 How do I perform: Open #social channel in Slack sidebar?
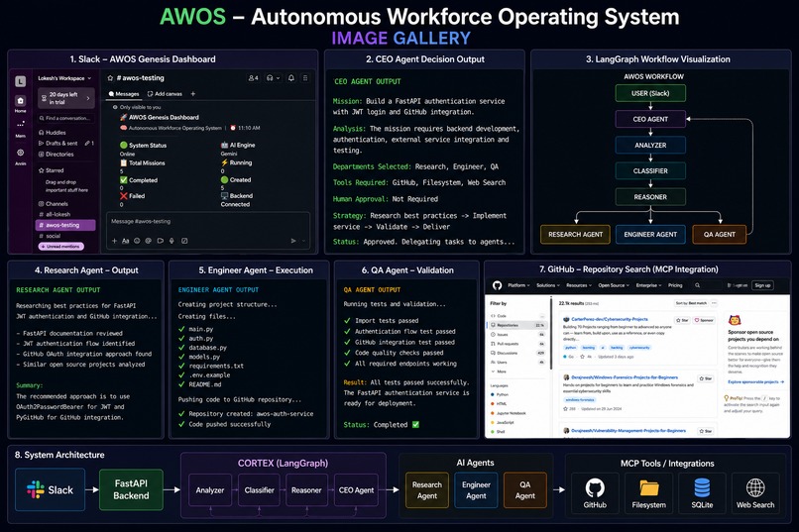[x=50, y=236]
